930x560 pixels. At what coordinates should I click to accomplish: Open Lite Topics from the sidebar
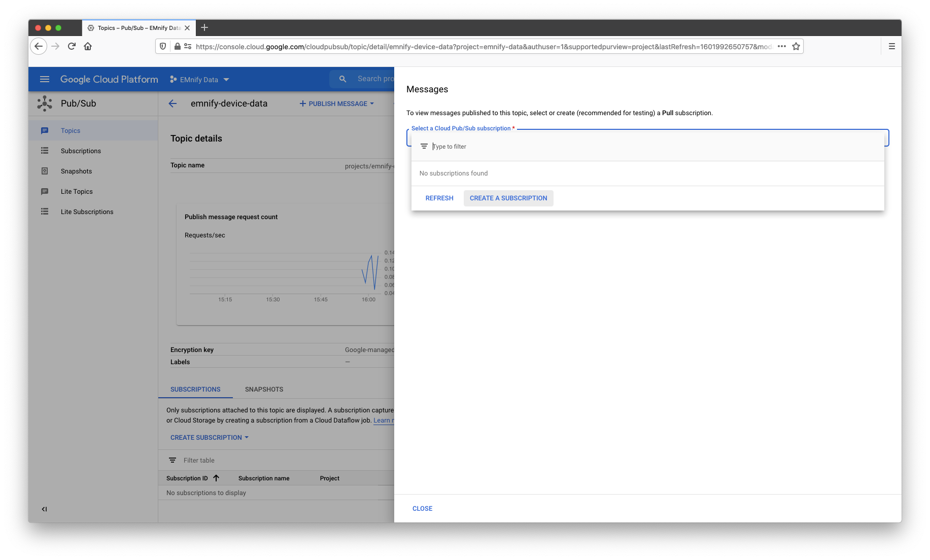tap(77, 191)
